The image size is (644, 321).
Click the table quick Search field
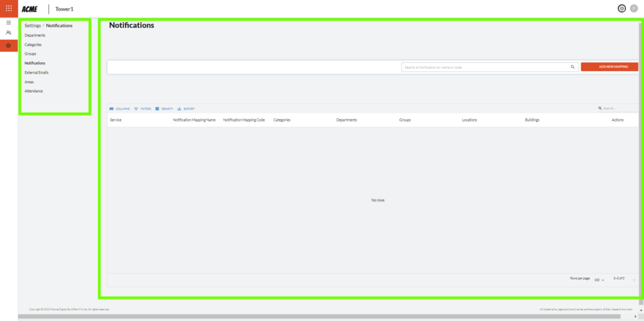(618, 108)
